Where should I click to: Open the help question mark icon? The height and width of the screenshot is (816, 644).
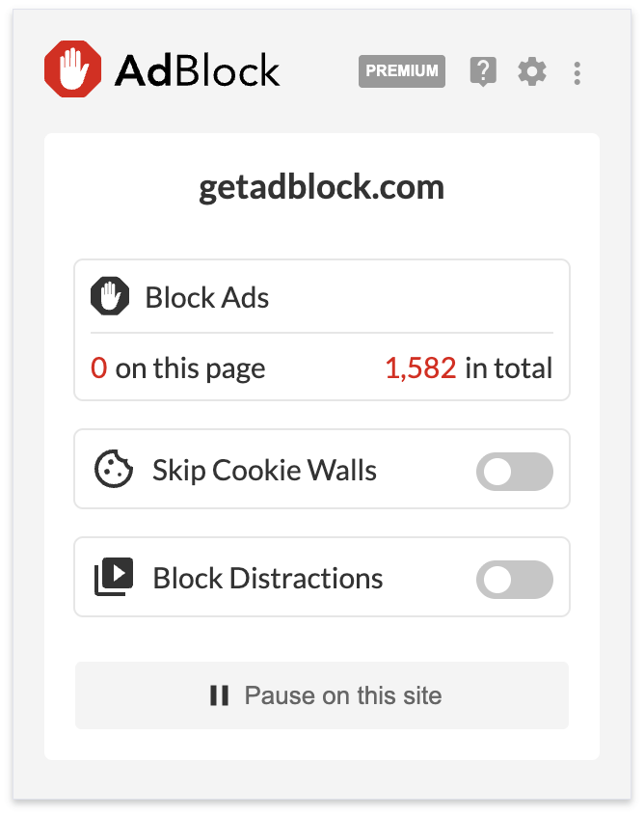point(483,71)
